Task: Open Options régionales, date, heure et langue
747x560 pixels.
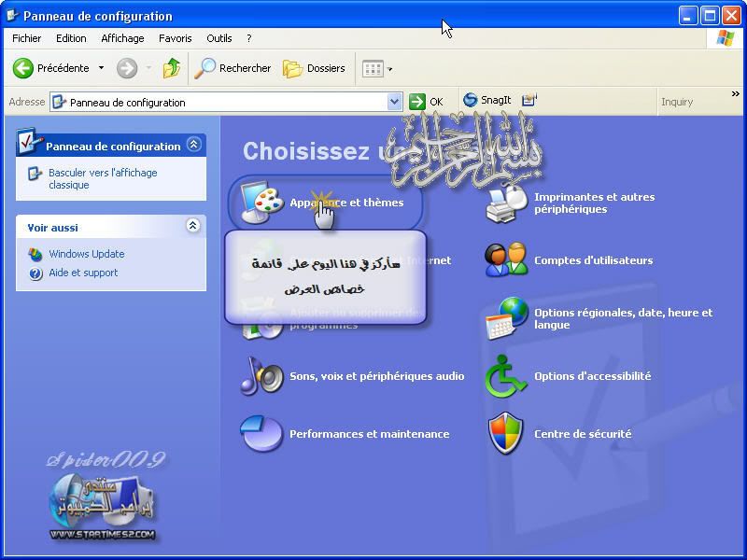Action: click(x=624, y=318)
